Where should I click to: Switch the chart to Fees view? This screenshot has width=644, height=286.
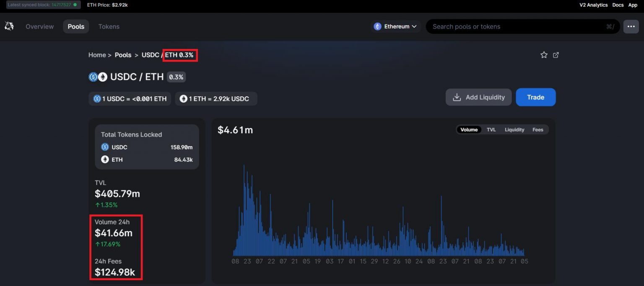(x=538, y=129)
